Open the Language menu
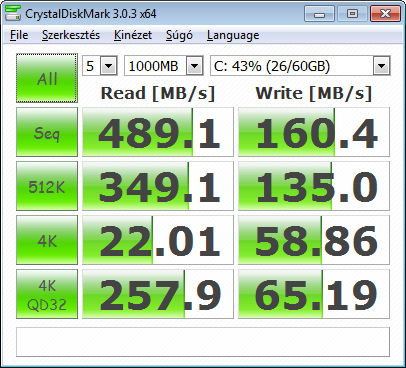Screen dimensions: 406x368 click(233, 35)
